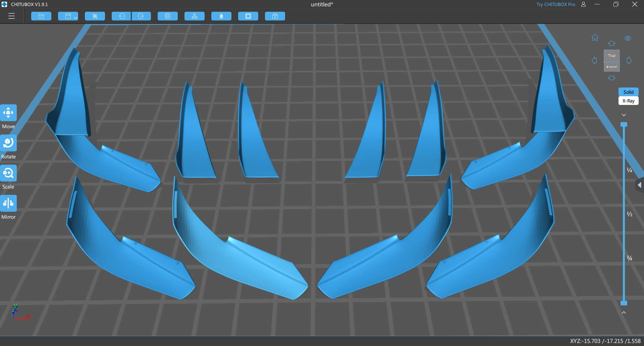Click the open file folder icon

coord(41,16)
